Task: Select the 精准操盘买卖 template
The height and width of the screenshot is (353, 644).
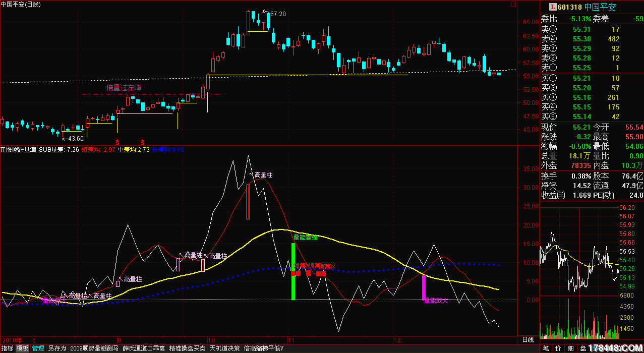Action: point(187,348)
